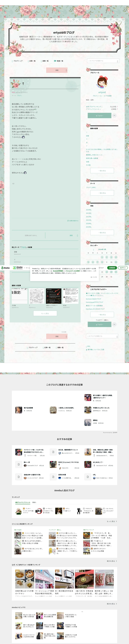This screenshot has width=129, height=644.
Task: Expand 2019年 monthly archive
Action: coord(89,227)
